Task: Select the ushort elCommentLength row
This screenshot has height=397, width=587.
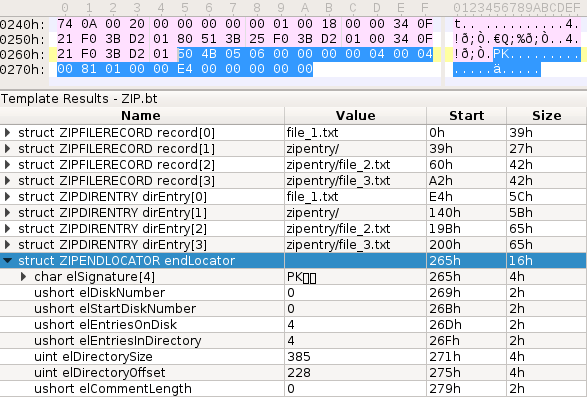Action: click(293, 389)
